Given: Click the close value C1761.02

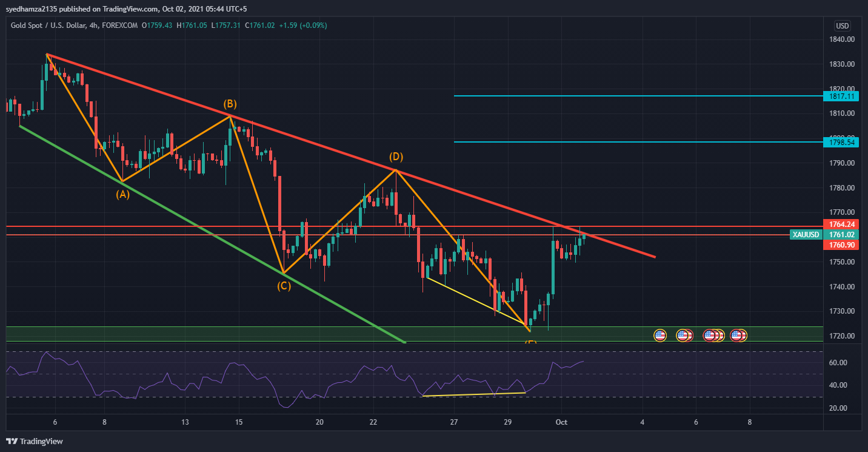Looking at the screenshot, I should pos(260,25).
